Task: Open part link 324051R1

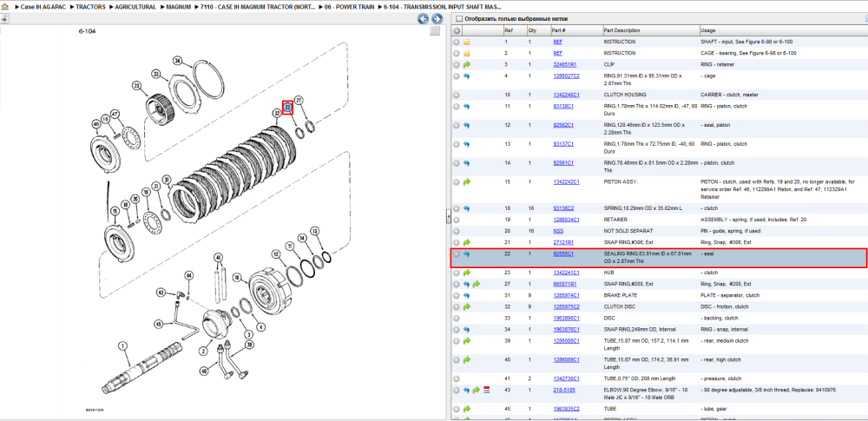Action: click(x=564, y=65)
